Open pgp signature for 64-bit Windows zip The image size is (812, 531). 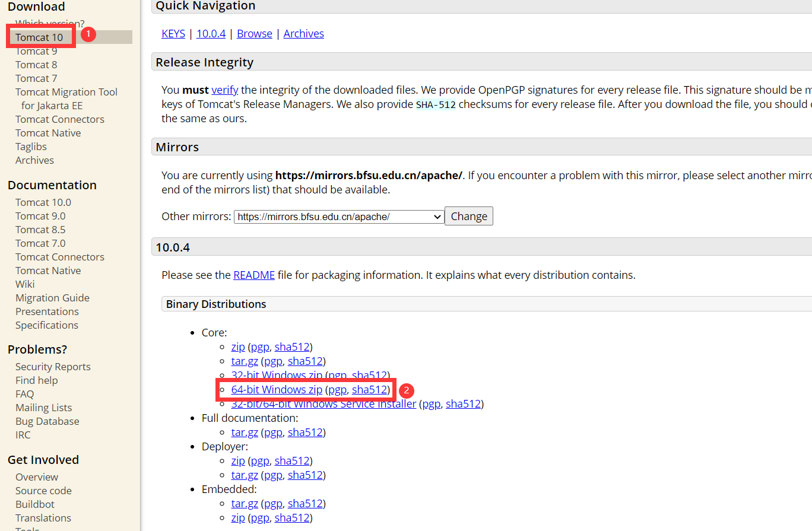tap(337, 390)
